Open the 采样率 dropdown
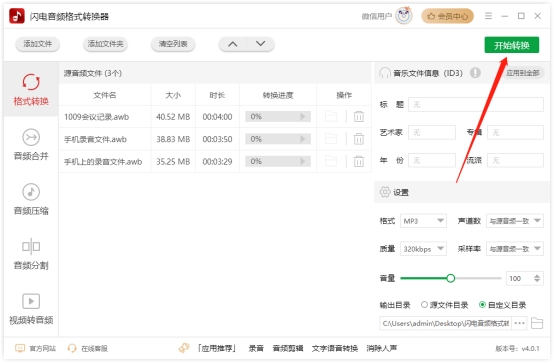The image size is (554, 363). click(x=515, y=249)
